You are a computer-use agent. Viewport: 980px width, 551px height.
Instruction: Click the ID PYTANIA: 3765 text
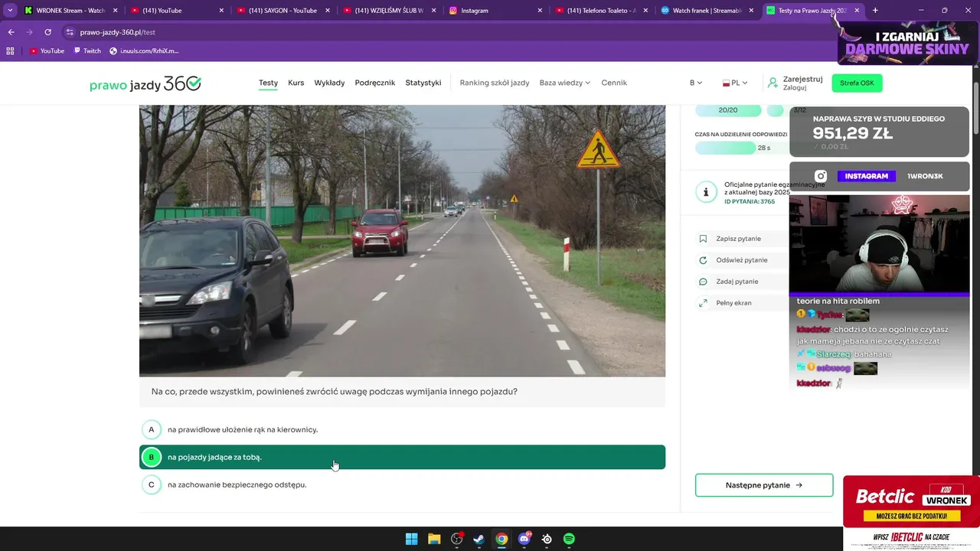coord(750,201)
